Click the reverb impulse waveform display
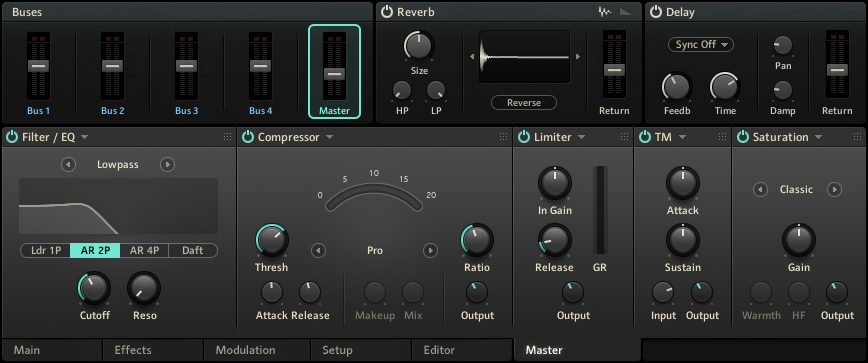 coord(524,56)
